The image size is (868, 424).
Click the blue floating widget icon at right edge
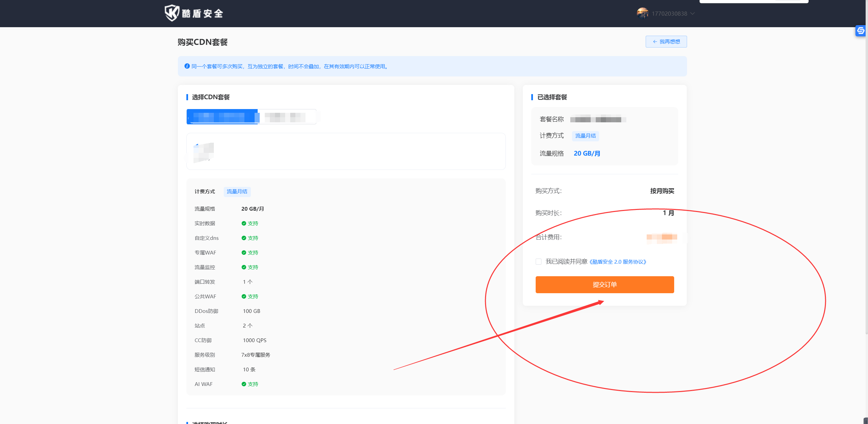coord(861,31)
